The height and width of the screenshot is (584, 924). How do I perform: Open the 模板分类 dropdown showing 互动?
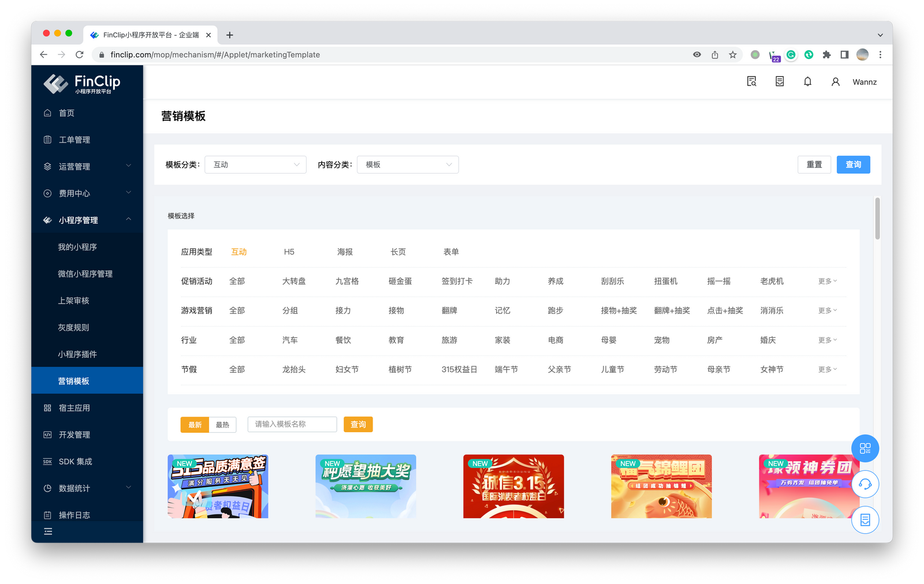(x=255, y=164)
